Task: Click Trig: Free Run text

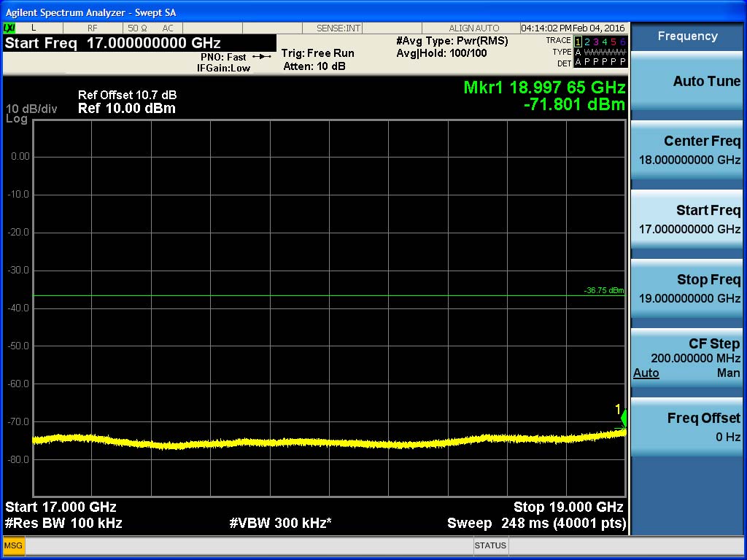Action: (x=318, y=53)
